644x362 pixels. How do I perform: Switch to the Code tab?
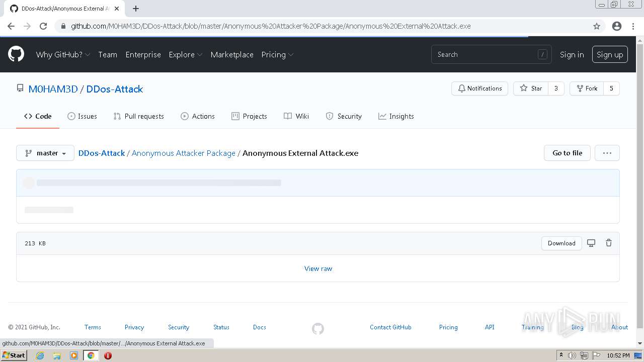[x=38, y=116]
